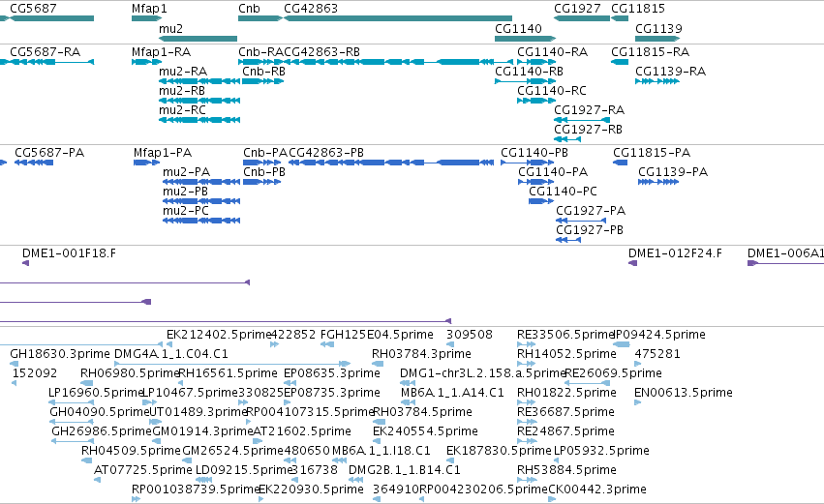Click the EK212402.5prime EST label
The height and width of the screenshot is (504, 824).
pyautogui.click(x=219, y=335)
